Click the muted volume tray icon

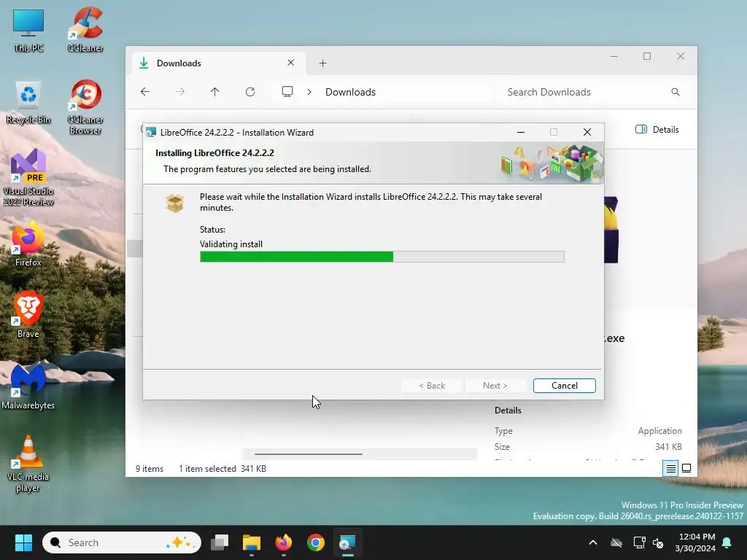point(658,542)
